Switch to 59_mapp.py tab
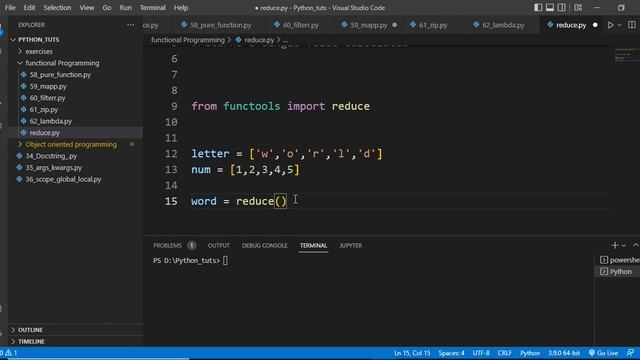Viewport: 640px width, 360px height. click(369, 25)
